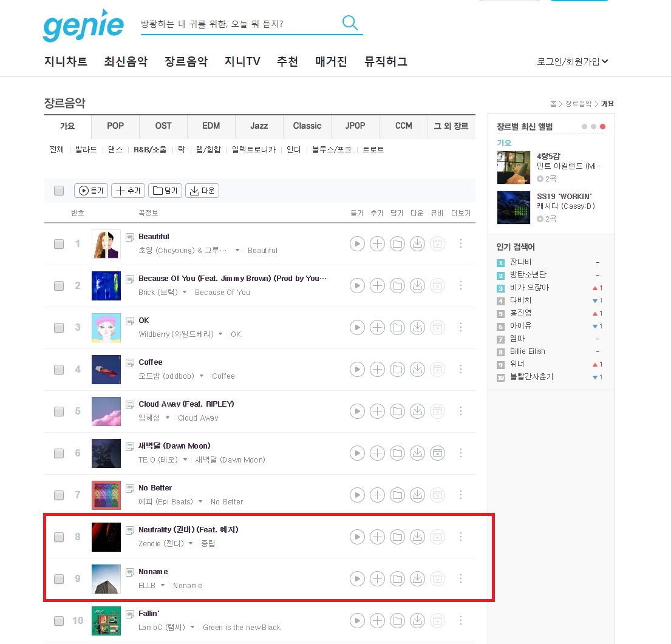The image size is (671, 644).
Task: Add Coffee to the playlist with plus icon
Action: (378, 370)
